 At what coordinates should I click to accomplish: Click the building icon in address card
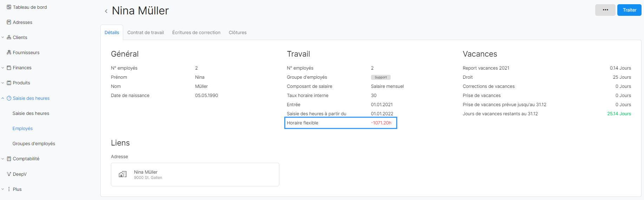[122, 174]
